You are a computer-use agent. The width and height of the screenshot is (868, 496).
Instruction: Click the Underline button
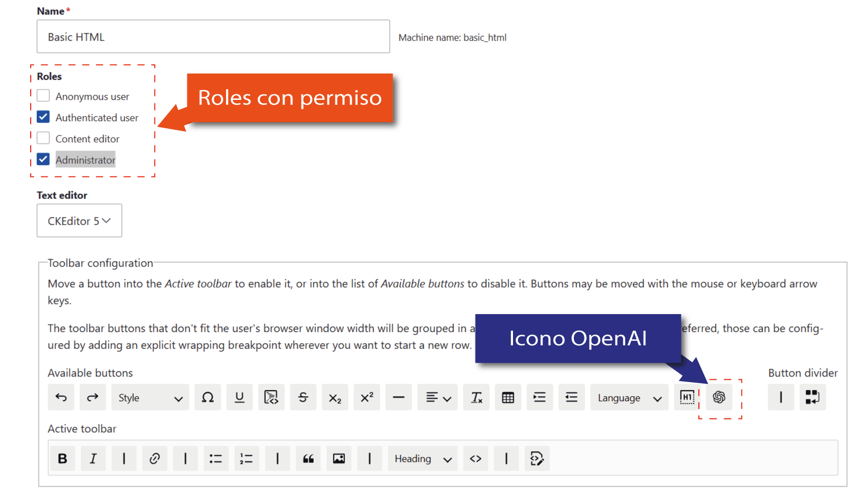point(239,397)
